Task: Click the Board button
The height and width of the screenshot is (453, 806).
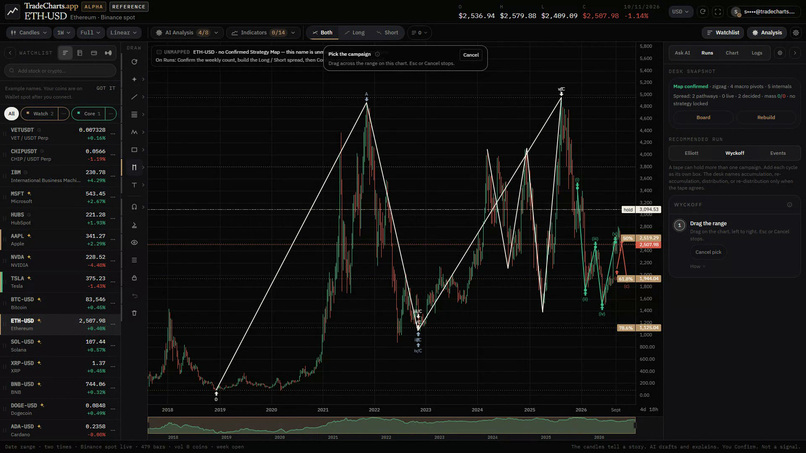Action: 703,118
